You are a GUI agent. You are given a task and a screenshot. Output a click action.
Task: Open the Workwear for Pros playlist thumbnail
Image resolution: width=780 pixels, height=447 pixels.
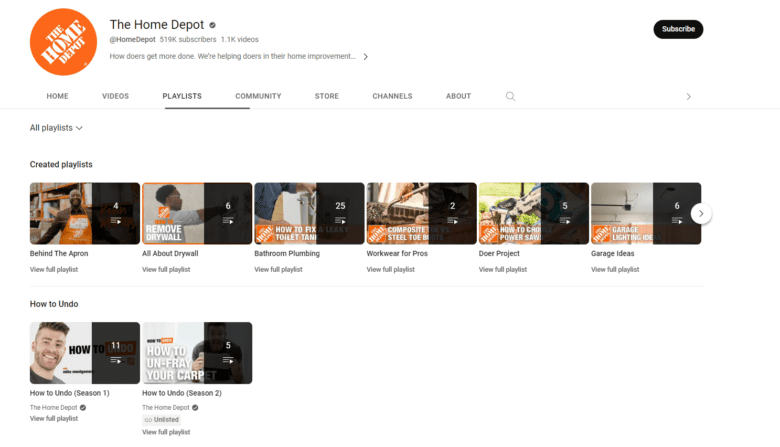pos(422,213)
